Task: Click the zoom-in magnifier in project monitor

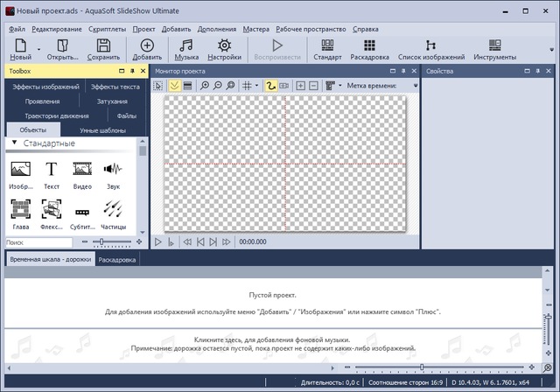Action: (x=203, y=86)
